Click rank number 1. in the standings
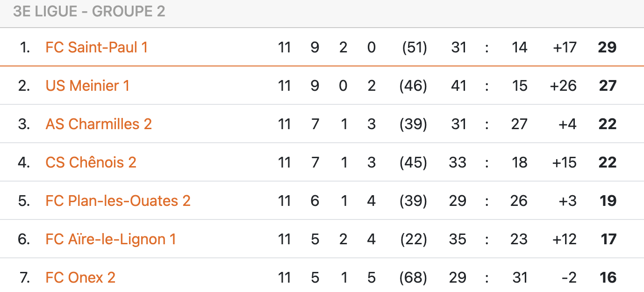This screenshot has width=644, height=292. pos(25,47)
